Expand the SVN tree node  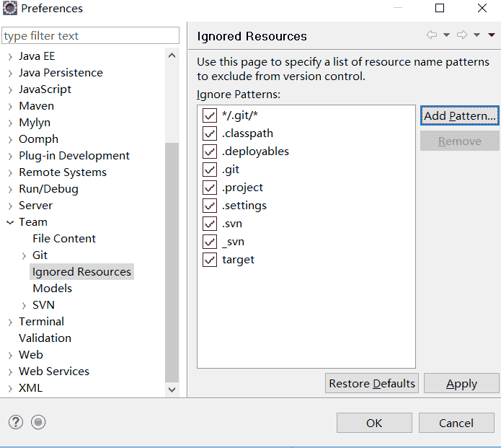[x=24, y=305]
